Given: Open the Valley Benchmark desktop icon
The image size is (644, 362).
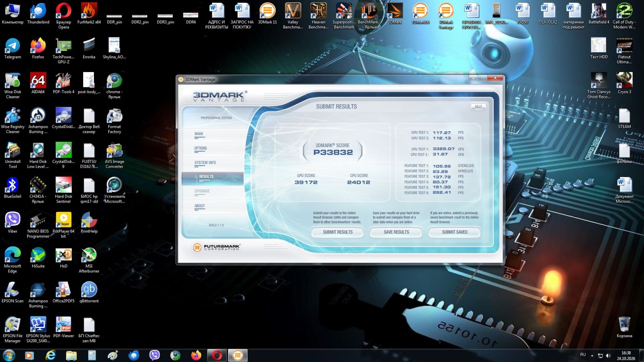Looking at the screenshot, I should pos(293,16).
